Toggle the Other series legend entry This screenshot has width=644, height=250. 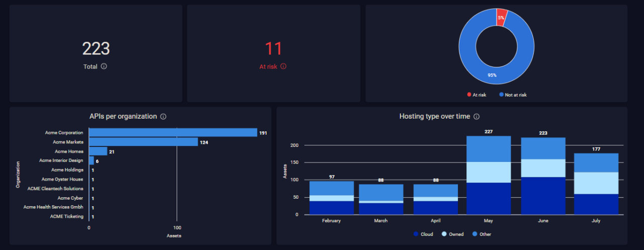point(481,234)
